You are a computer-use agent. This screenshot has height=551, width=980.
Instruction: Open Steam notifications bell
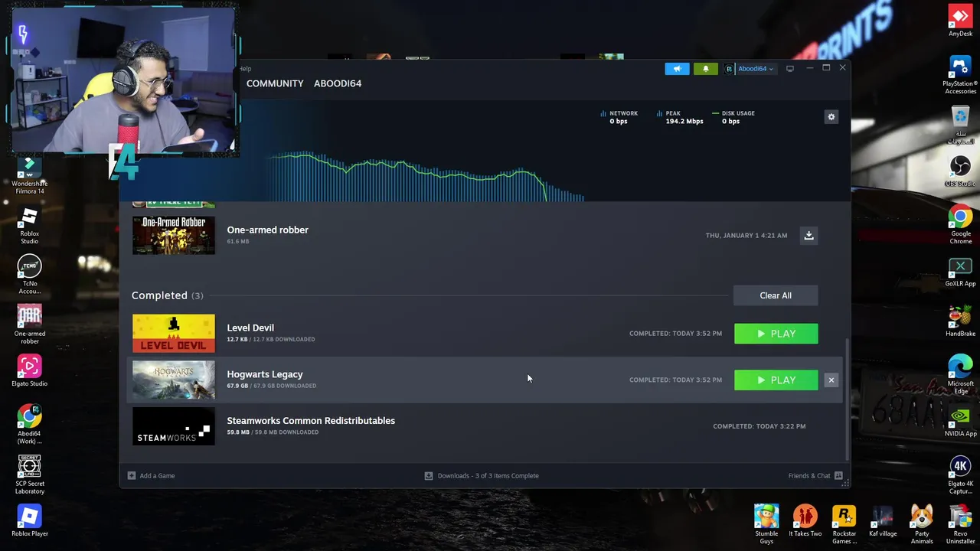coord(706,69)
